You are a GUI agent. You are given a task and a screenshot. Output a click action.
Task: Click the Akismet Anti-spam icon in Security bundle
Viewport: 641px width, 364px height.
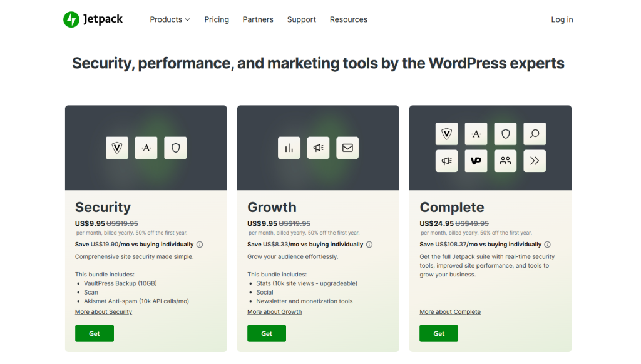(x=146, y=148)
